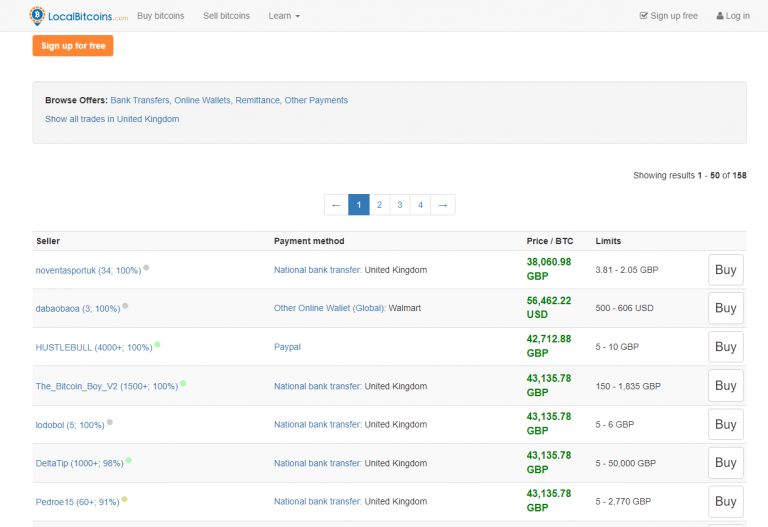Open seller HUSTLEBULL's profile
Screen dimensions: 768x527
coord(93,347)
